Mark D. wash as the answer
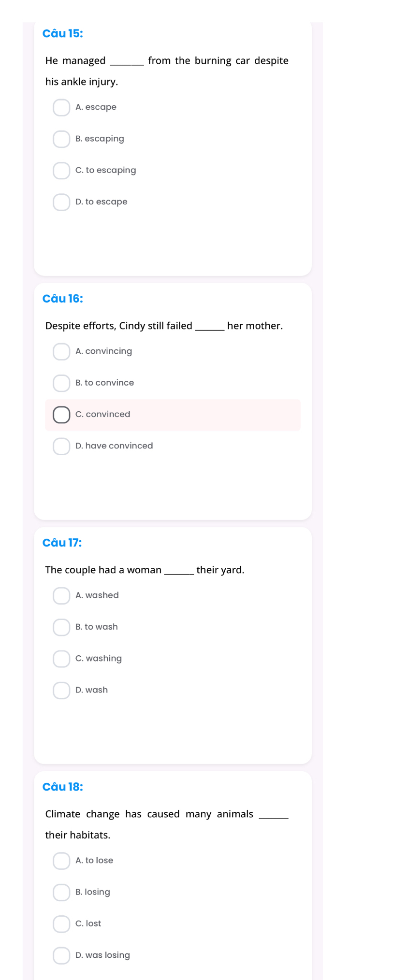407x980 pixels. [x=61, y=690]
